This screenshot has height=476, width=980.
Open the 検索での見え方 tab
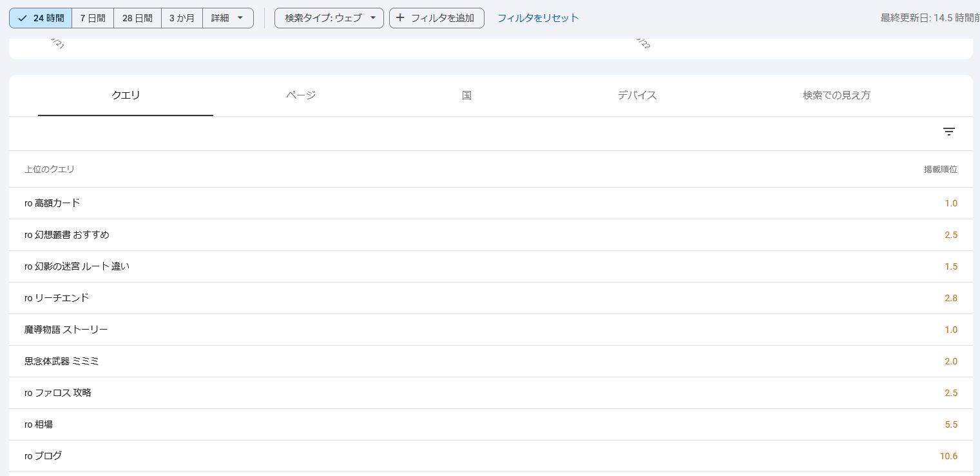coord(836,95)
